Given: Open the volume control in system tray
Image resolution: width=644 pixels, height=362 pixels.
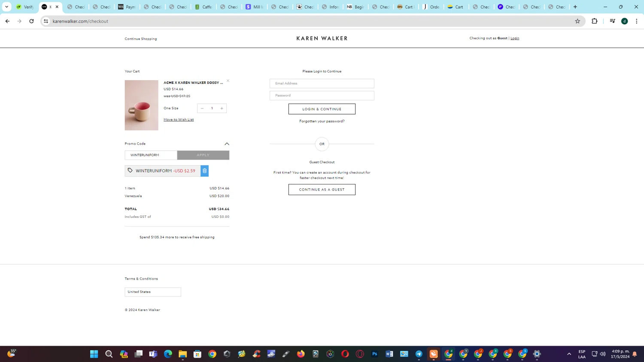Looking at the screenshot, I should pyautogui.click(x=603, y=354).
